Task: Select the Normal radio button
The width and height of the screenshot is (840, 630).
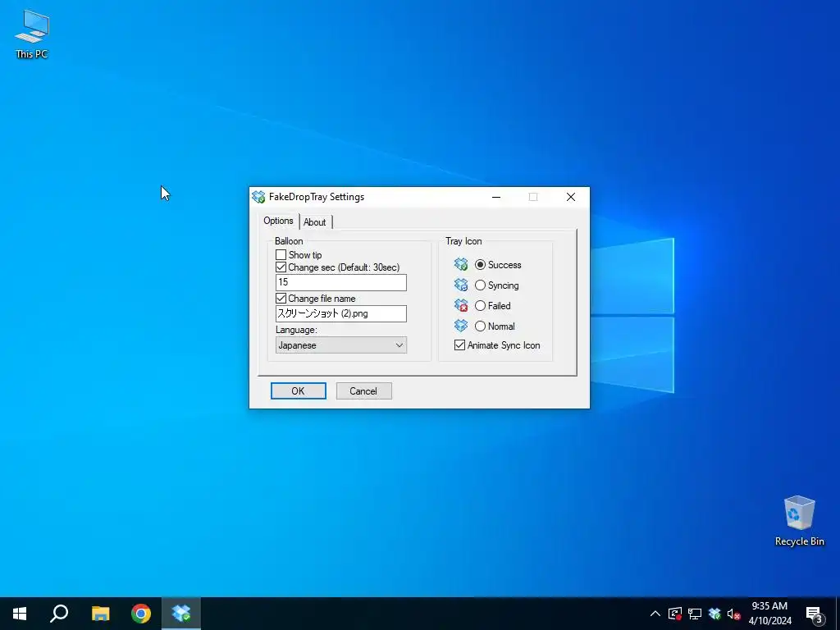Action: (x=480, y=326)
